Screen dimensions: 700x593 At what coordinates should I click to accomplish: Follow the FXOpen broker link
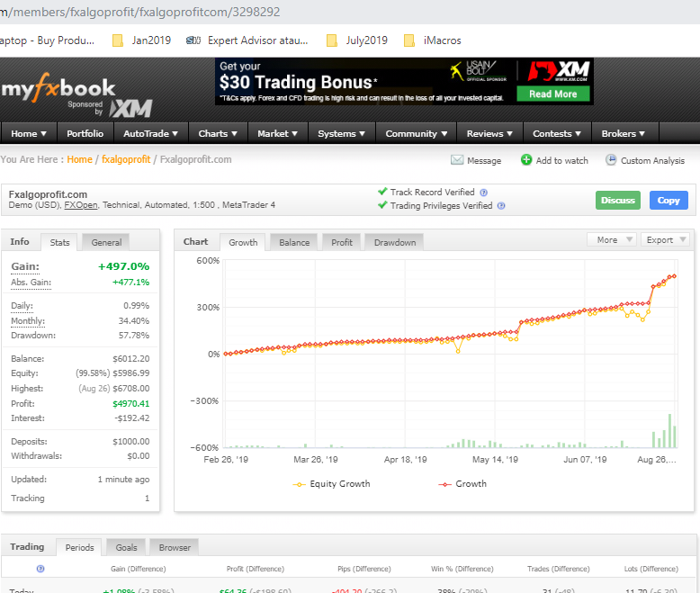tap(80, 205)
